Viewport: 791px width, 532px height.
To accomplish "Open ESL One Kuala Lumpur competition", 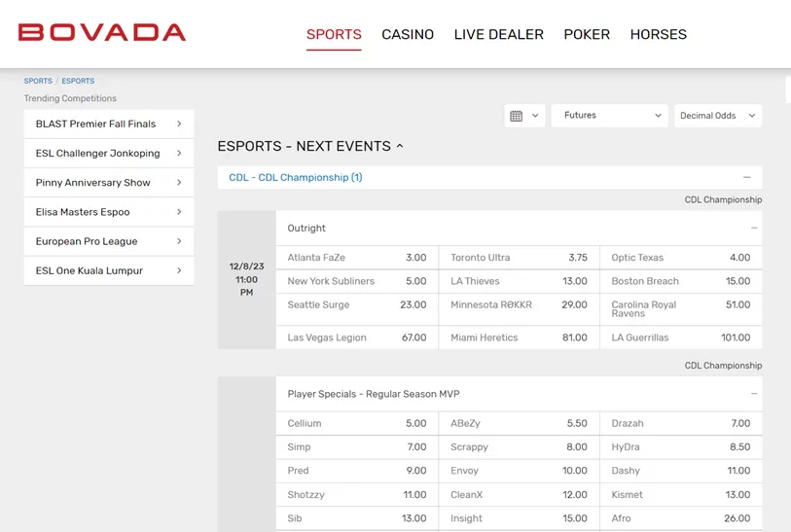I will [109, 270].
